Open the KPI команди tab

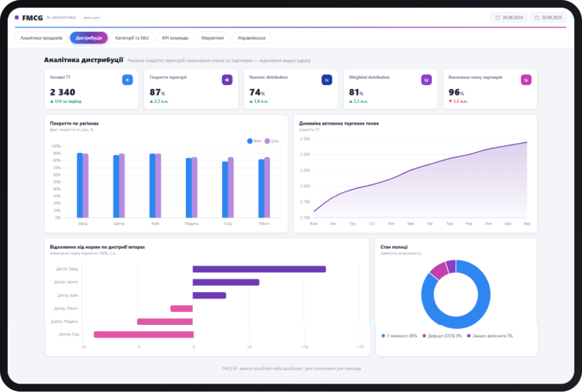175,38
